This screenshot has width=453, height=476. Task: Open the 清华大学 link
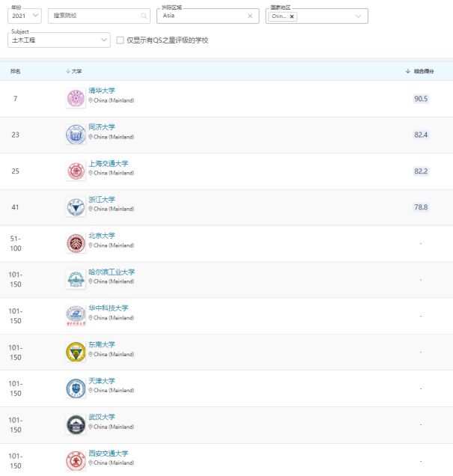[102, 91]
